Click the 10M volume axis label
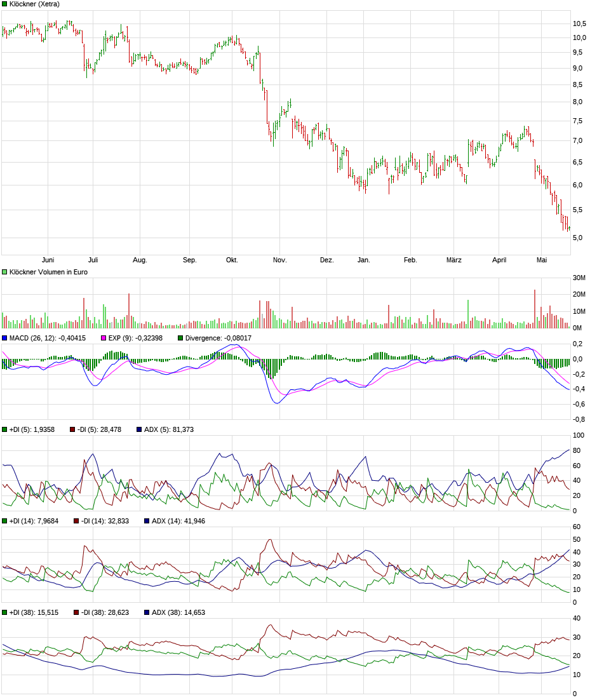This screenshot has height=700, width=597. 579,311
